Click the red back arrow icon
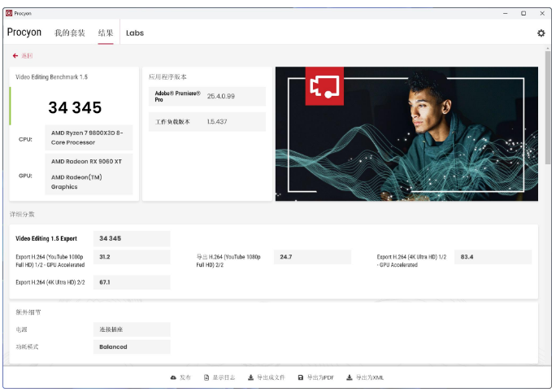 15,56
